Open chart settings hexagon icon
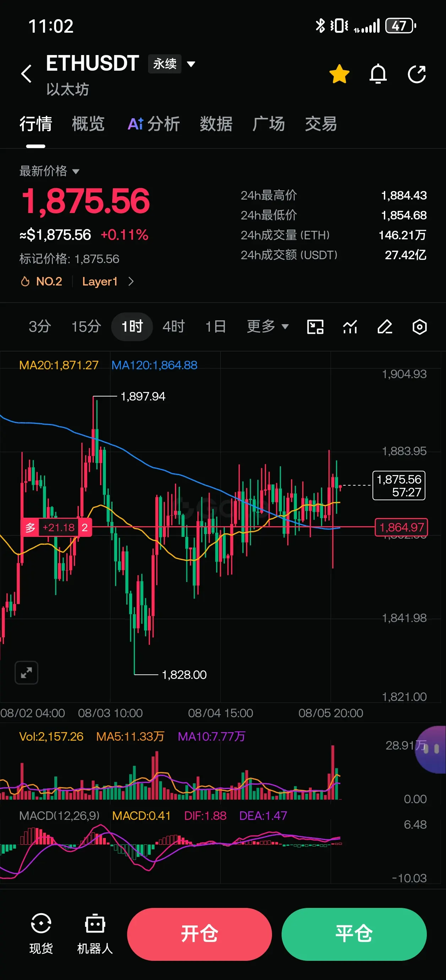Screen dimensions: 446x980 [x=419, y=327]
